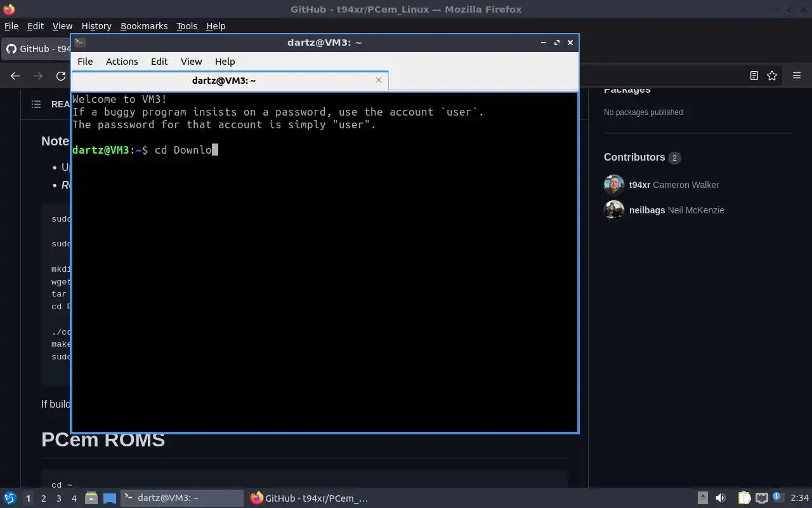Open removable media tray icon
This screenshot has height=508, width=812.
pos(702,498)
